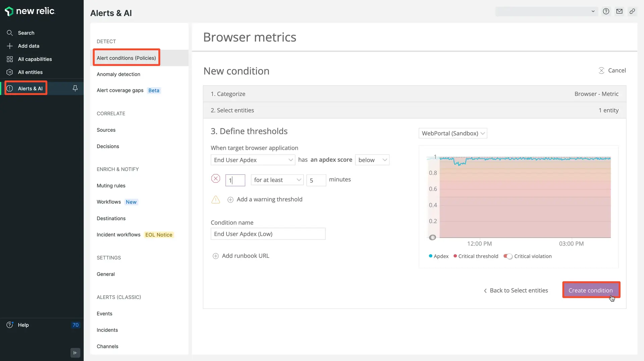Open Incident workflows
Image resolution: width=644 pixels, height=361 pixels.
point(118,235)
